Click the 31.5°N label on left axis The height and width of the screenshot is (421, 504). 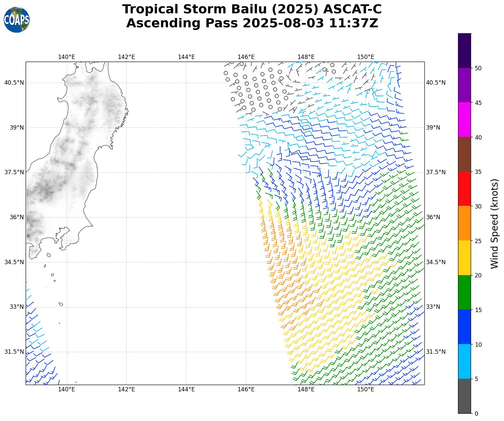click(x=14, y=352)
